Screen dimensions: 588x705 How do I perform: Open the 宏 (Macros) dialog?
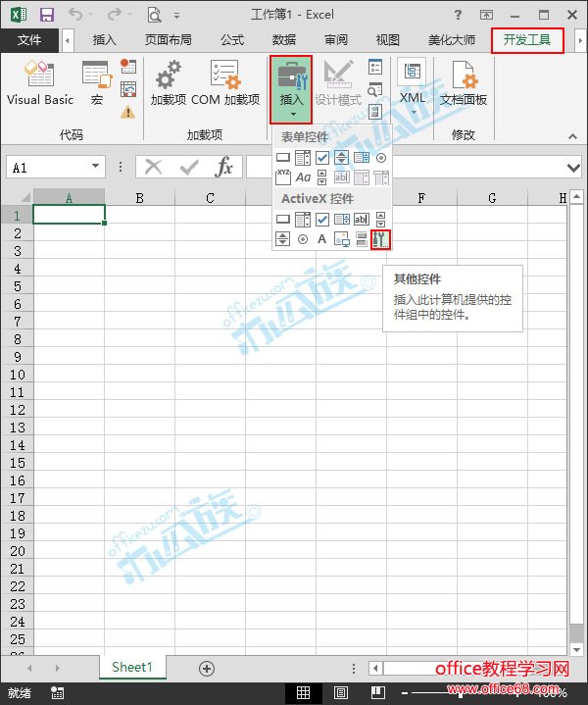coord(97,84)
